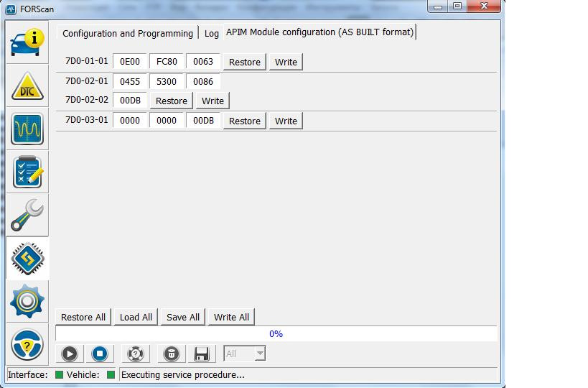Image resolution: width=588 pixels, height=388 pixels.
Task: Open the steering wheel help section
Action: point(27,344)
